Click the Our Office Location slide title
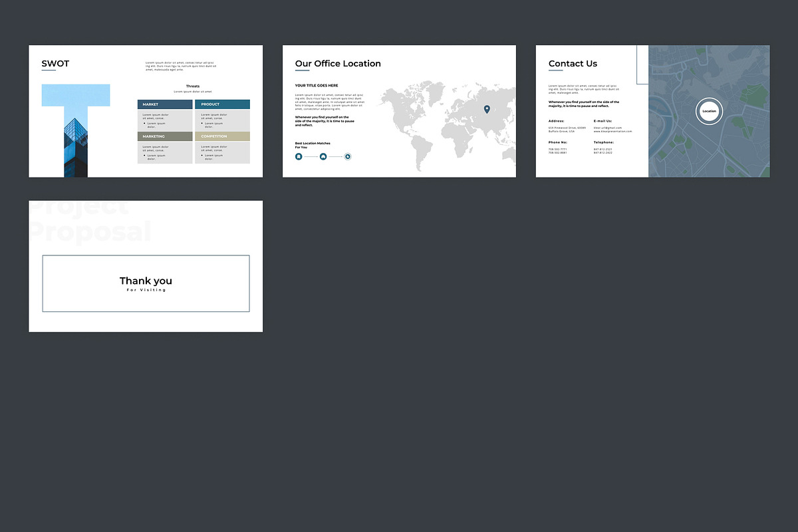The height and width of the screenshot is (532, 798). pos(338,64)
